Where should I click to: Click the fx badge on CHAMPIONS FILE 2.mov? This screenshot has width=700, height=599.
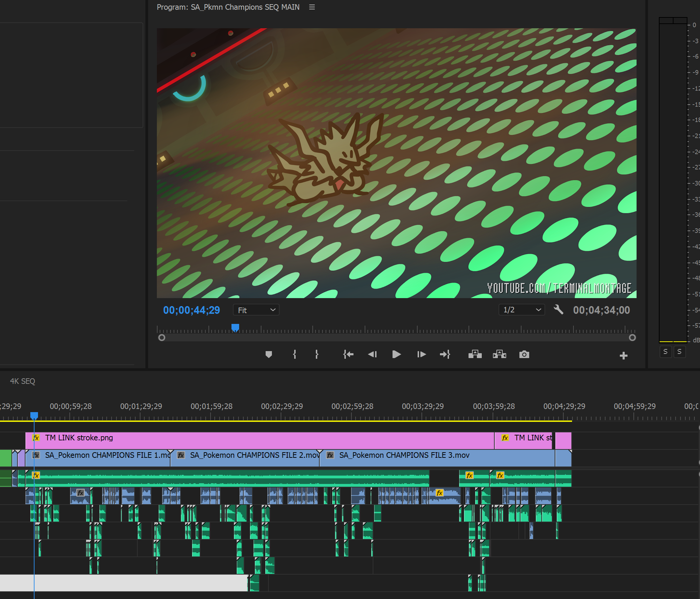tap(181, 455)
